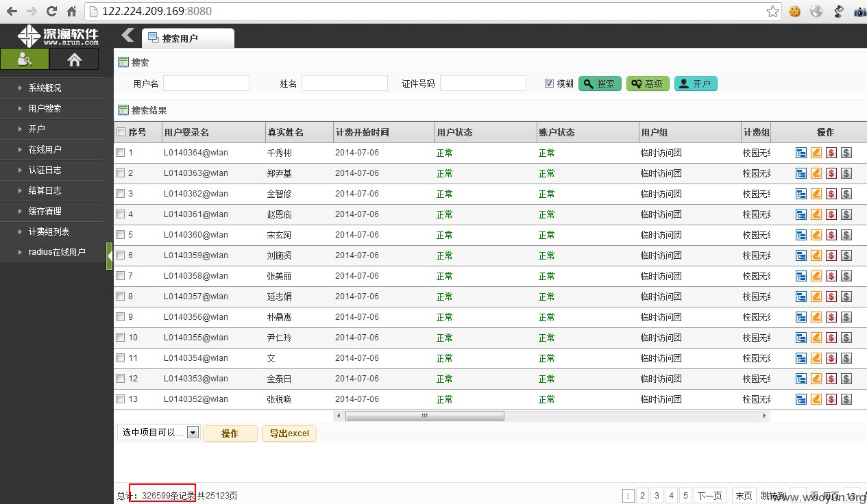Focus the 姓名 input field
This screenshot has height=504, width=867.
tap(345, 84)
